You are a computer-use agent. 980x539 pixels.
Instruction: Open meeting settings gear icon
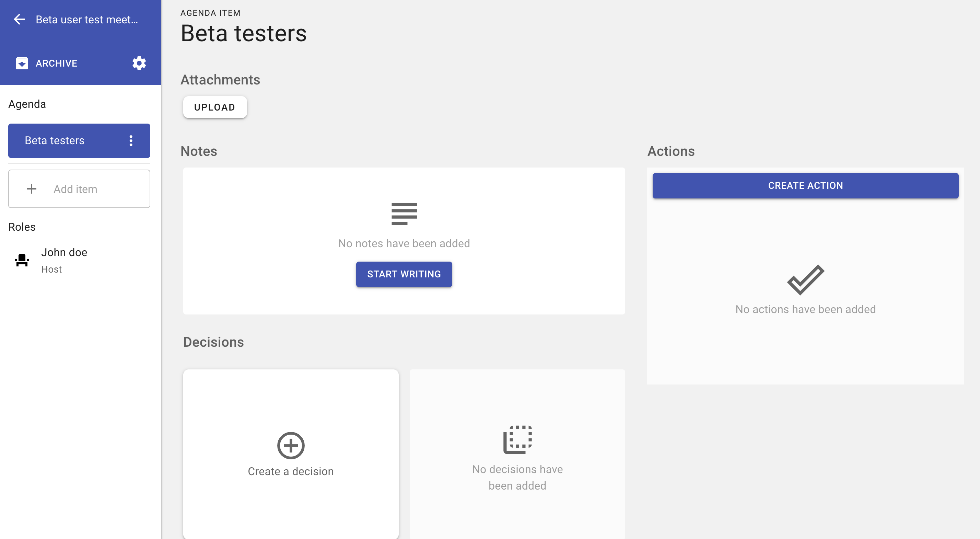(139, 63)
